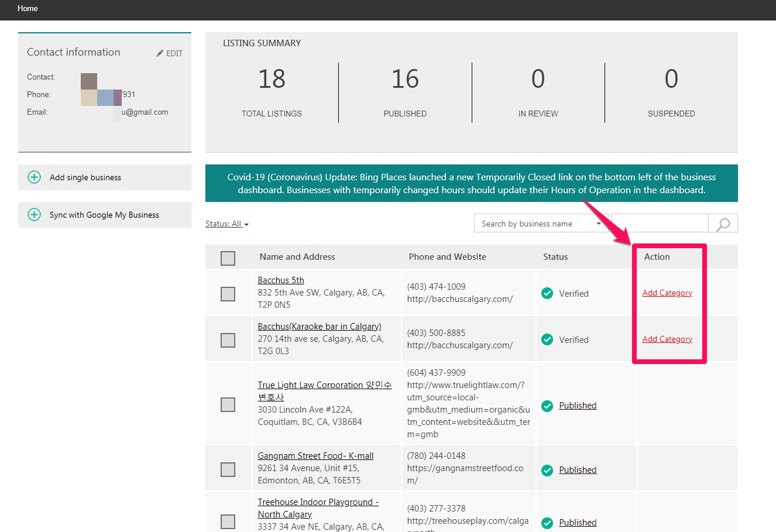Open the Published status link for Gangnam Street Food

578,470
